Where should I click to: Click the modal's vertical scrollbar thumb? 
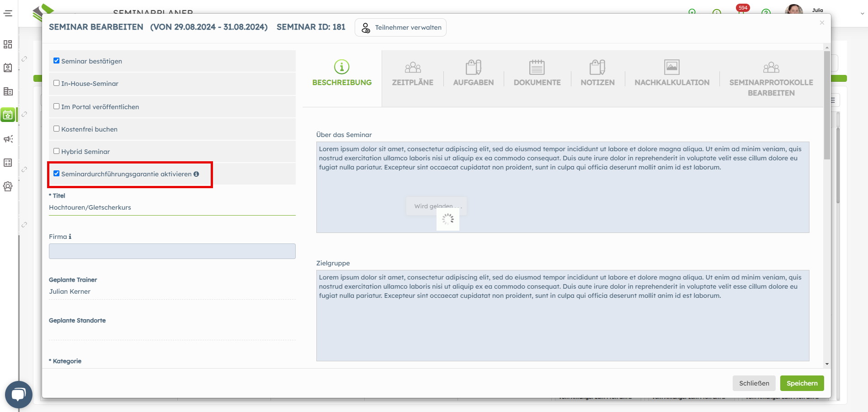[x=827, y=105]
